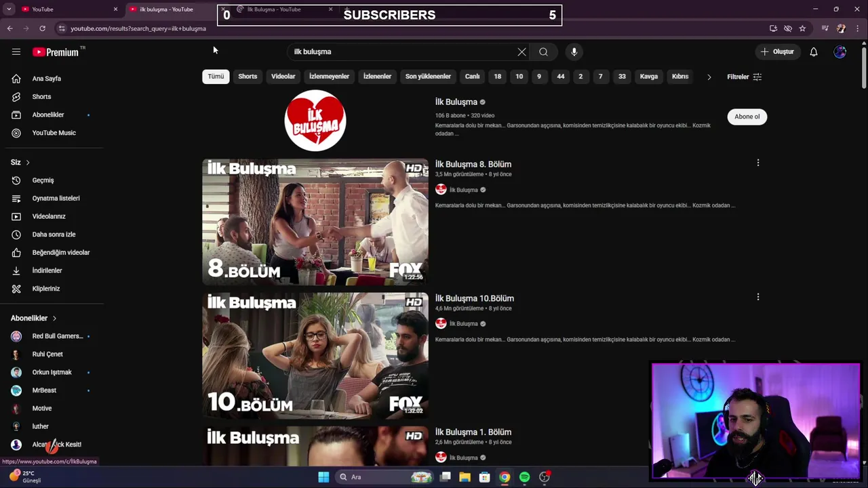Open İlk Buluşma 1. Bölüm video title

click(473, 432)
